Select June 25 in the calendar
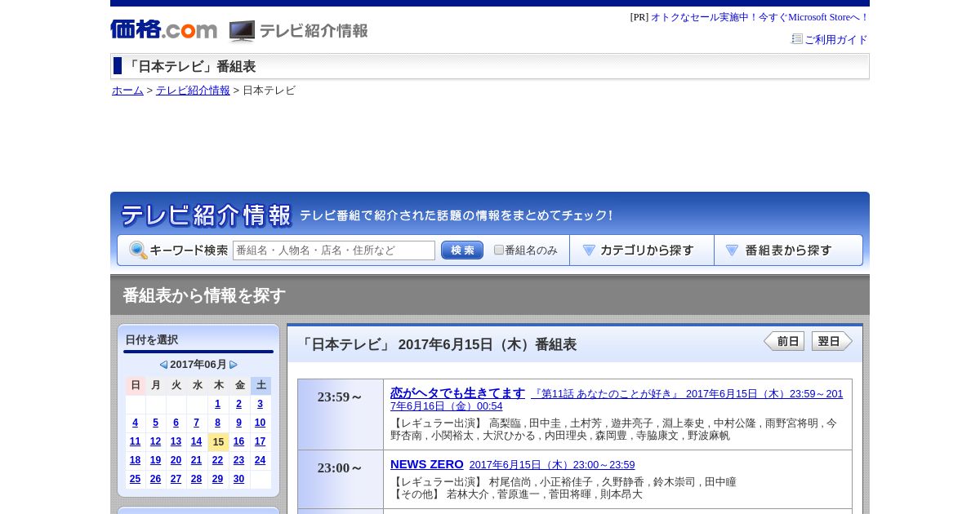This screenshot has height=514, width=980. tap(135, 479)
